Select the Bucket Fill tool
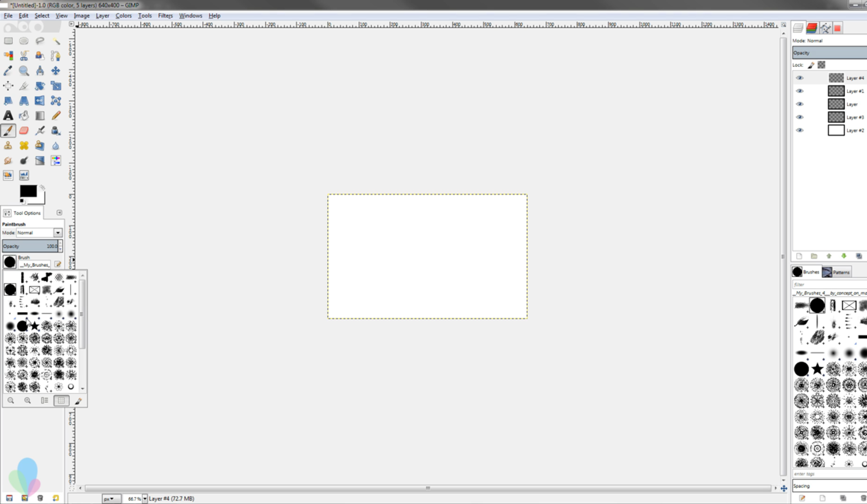Image resolution: width=867 pixels, height=504 pixels. pos(24,116)
